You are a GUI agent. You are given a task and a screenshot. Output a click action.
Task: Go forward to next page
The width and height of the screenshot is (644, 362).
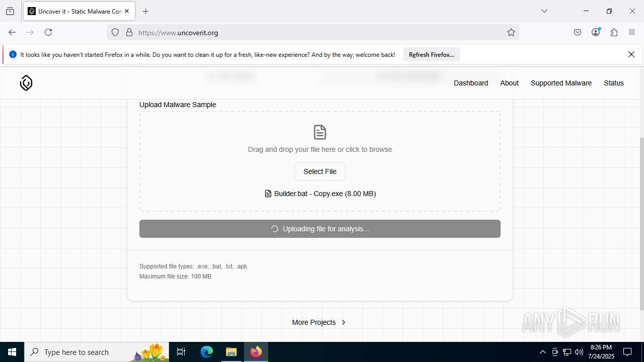tap(30, 32)
